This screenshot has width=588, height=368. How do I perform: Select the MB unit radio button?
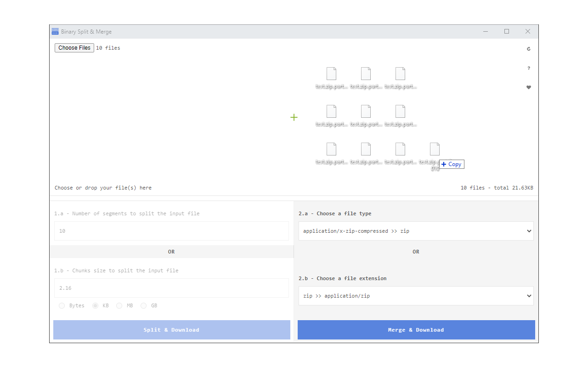[119, 305]
